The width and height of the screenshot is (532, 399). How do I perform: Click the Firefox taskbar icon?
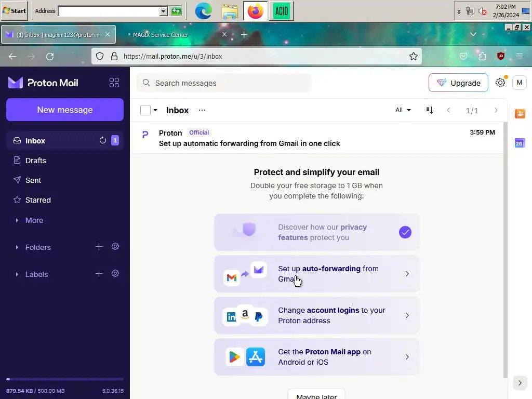[x=256, y=11]
